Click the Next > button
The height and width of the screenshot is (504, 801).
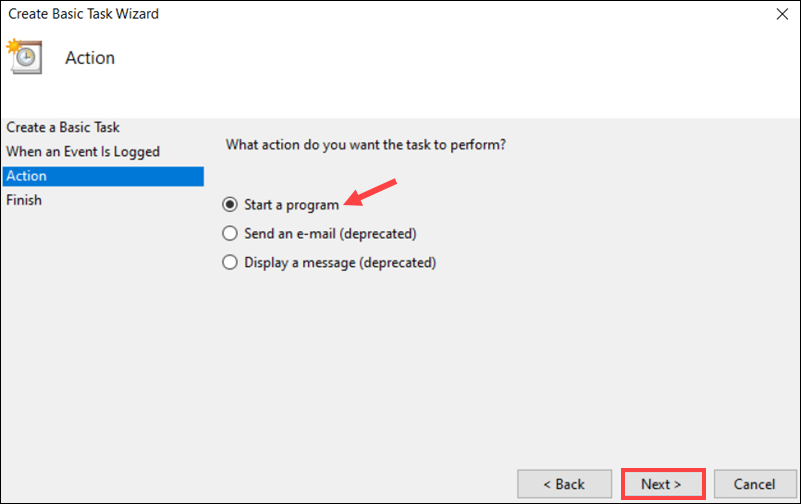pos(663,484)
